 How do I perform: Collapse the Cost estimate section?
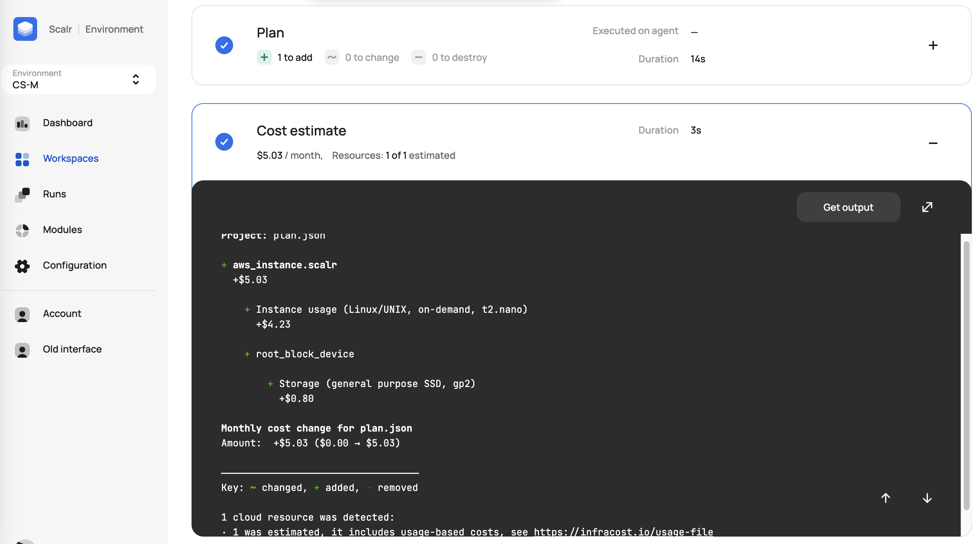click(x=932, y=143)
